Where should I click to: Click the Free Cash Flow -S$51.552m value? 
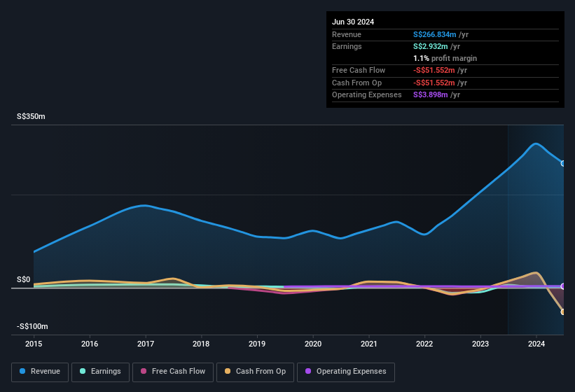[434, 70]
